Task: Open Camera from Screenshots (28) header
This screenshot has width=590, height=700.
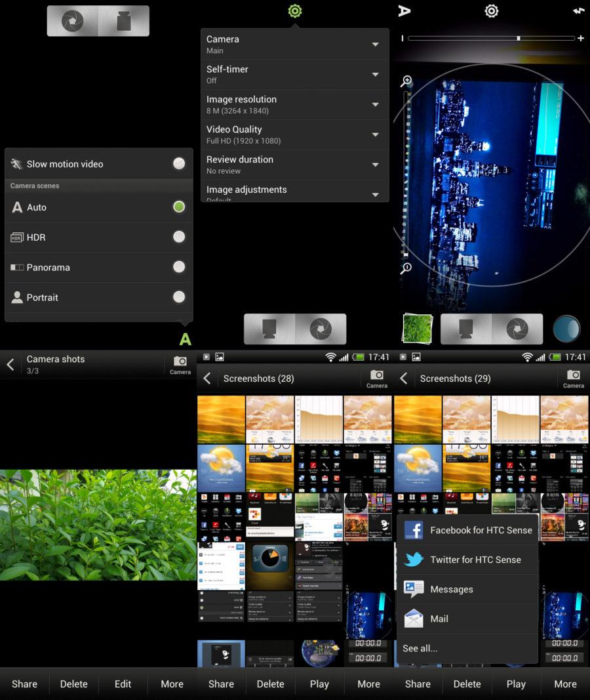Action: pos(377,379)
